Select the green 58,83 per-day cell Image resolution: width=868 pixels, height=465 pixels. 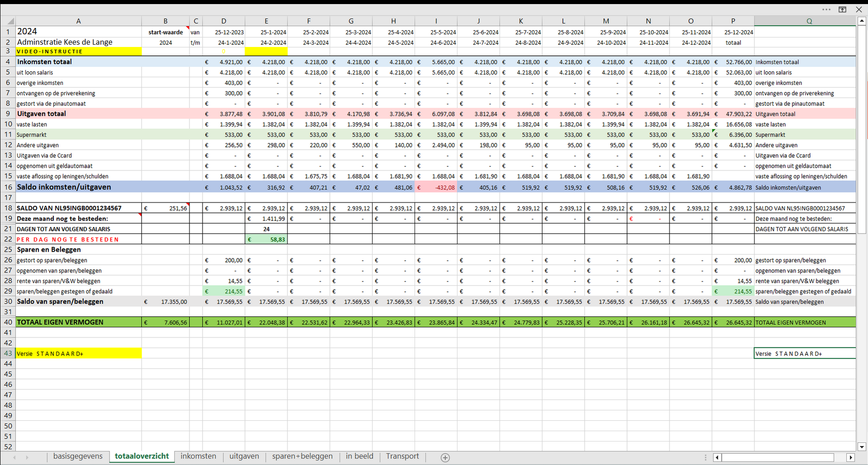(x=266, y=240)
